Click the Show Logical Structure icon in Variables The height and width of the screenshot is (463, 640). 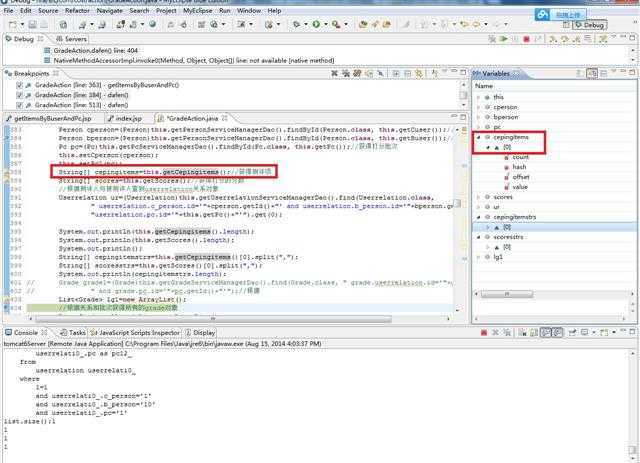coord(592,73)
